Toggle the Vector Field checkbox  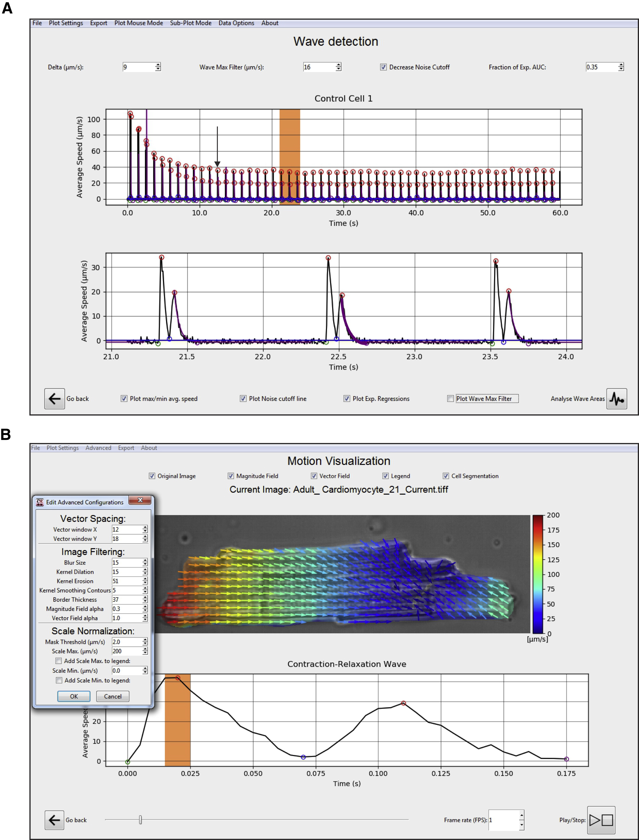click(x=314, y=476)
